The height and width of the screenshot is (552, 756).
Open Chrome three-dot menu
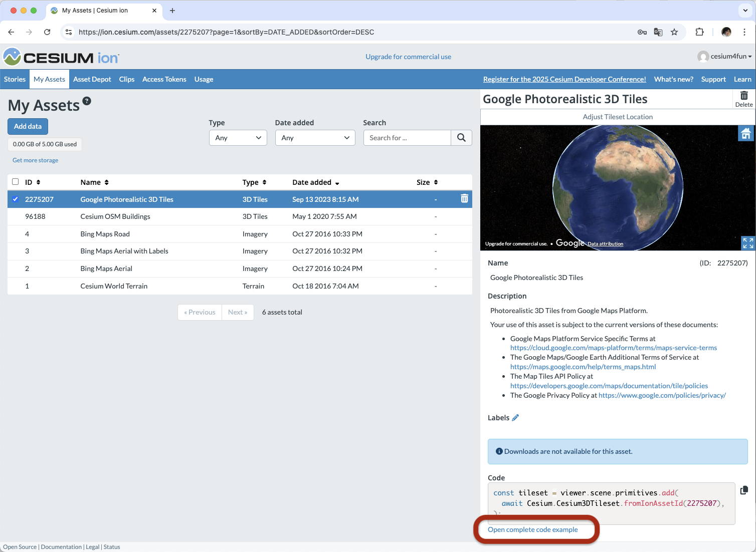(x=744, y=32)
